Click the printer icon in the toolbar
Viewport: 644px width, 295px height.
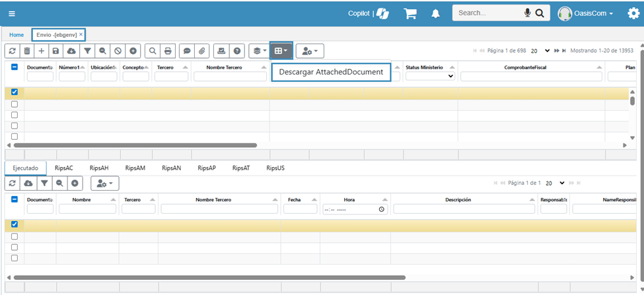(x=168, y=51)
